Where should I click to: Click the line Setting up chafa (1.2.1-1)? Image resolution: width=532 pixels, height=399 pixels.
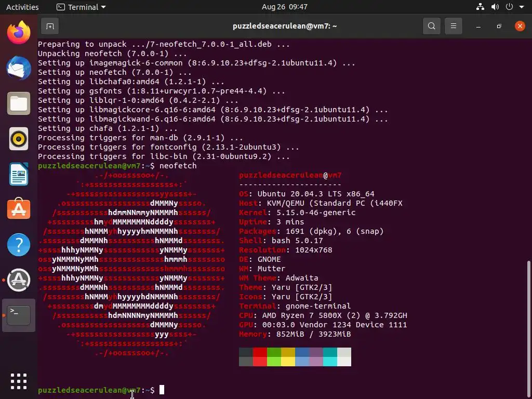click(x=108, y=129)
